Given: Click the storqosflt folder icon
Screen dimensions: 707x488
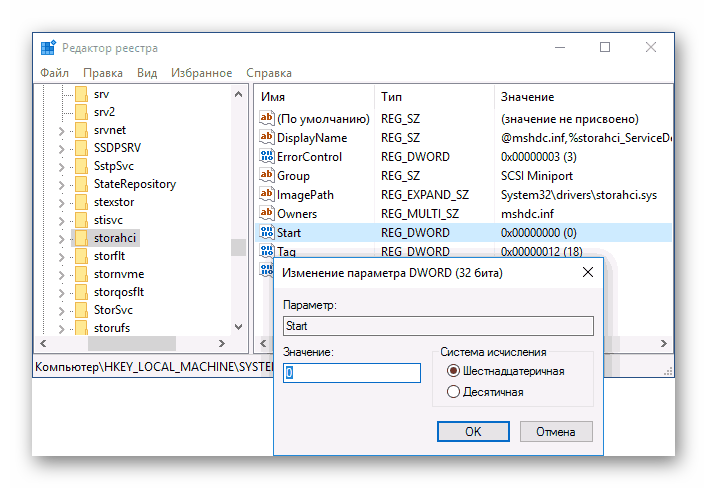Looking at the screenshot, I should click(82, 292).
